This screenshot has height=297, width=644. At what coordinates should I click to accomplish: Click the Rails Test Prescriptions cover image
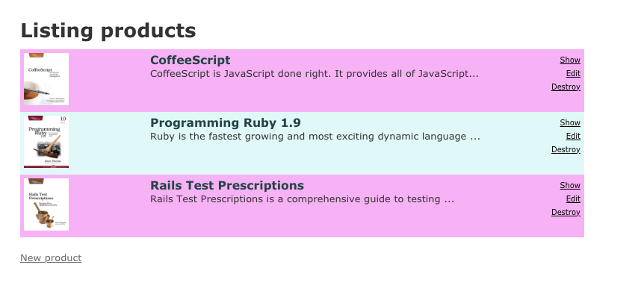[46, 204]
